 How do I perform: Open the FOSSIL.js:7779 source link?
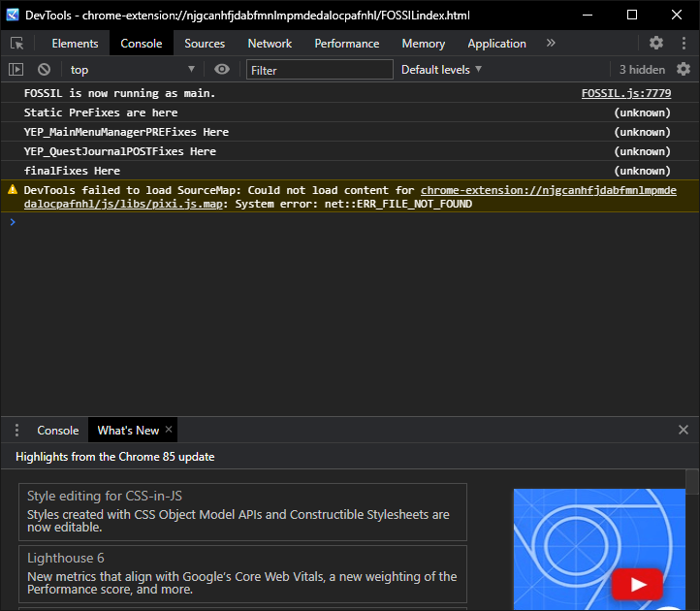(x=626, y=93)
